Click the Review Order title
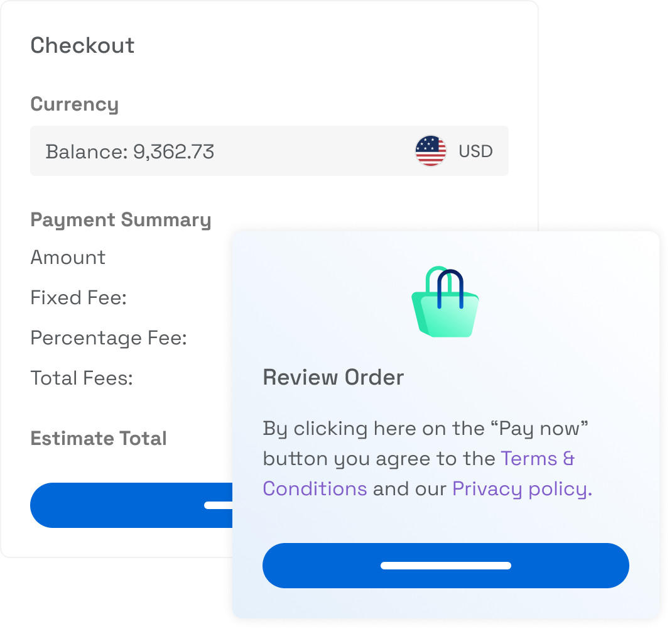This screenshot has width=672, height=631. [333, 377]
